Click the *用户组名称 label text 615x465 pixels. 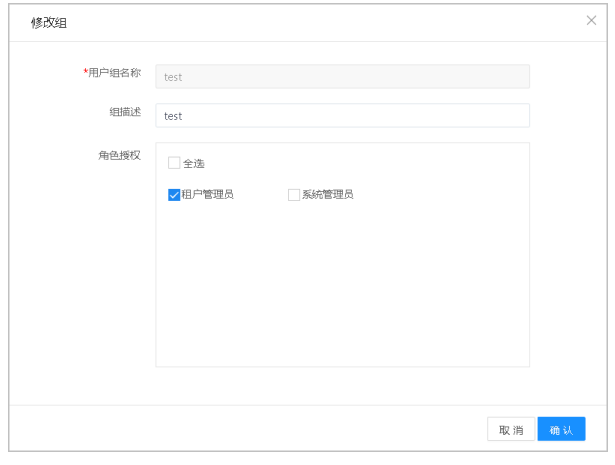112,73
